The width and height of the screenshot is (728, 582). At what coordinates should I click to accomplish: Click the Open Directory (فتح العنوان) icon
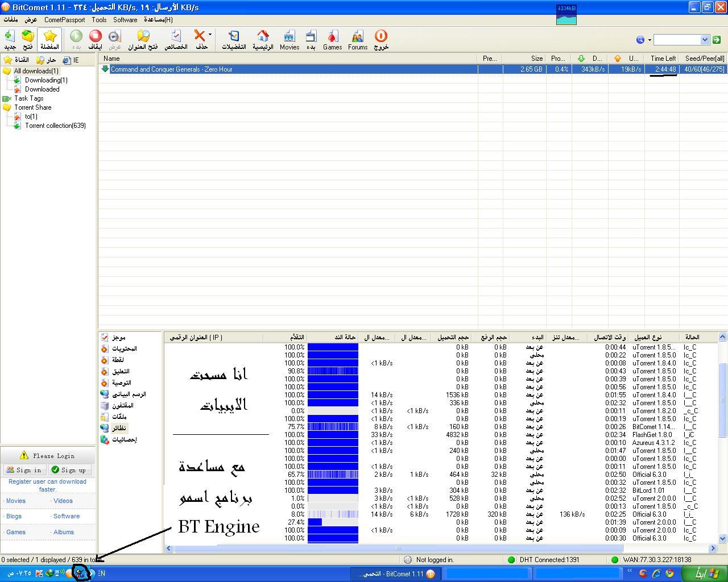pos(143,40)
